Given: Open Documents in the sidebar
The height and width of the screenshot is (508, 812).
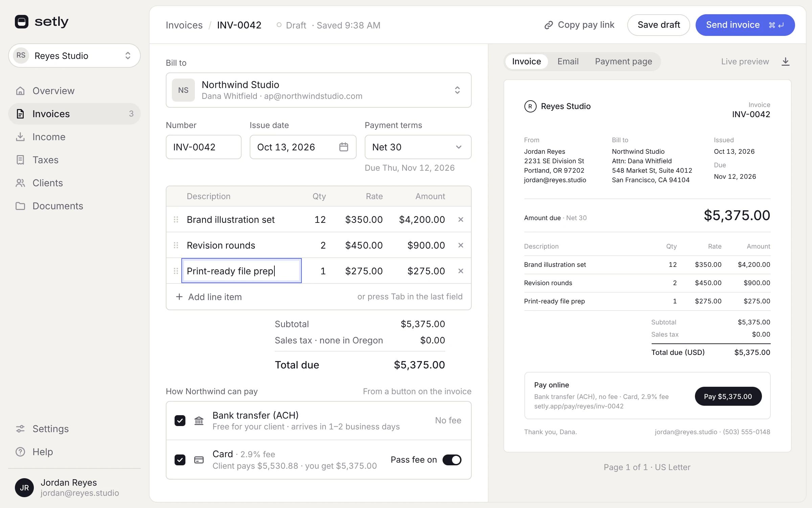Looking at the screenshot, I should pyautogui.click(x=74, y=206).
